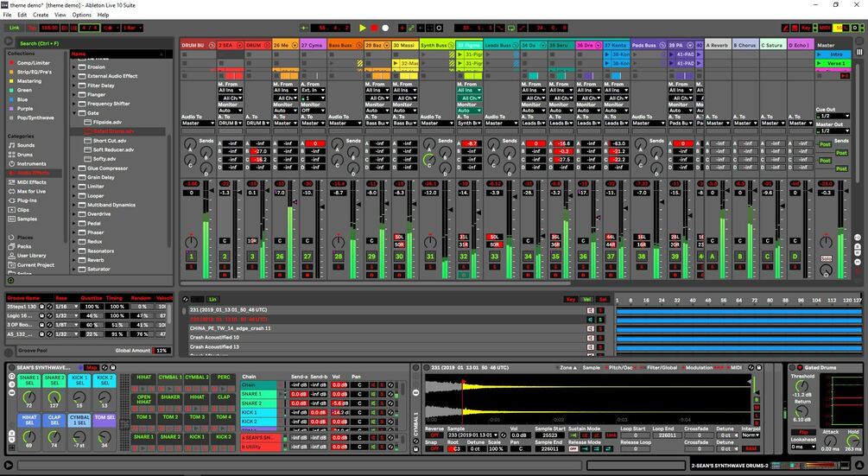868x476 pixels.
Task: Click track activator button 26
Action: [x=280, y=257]
